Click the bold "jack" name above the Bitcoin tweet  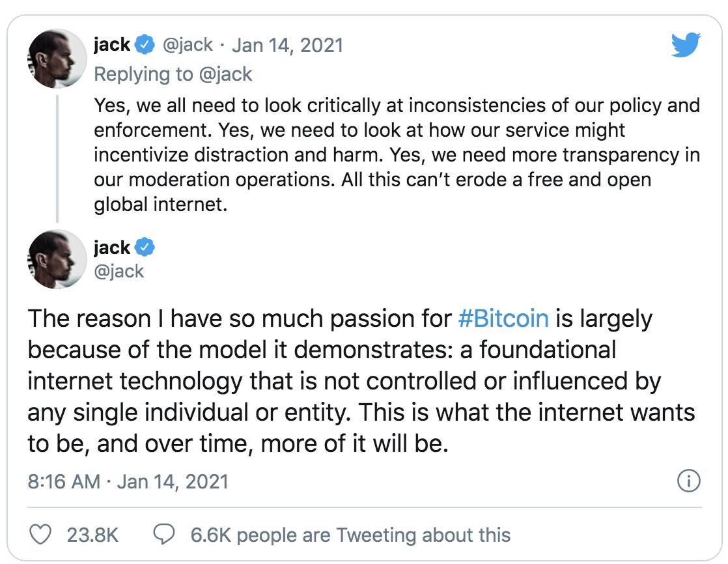click(112, 247)
